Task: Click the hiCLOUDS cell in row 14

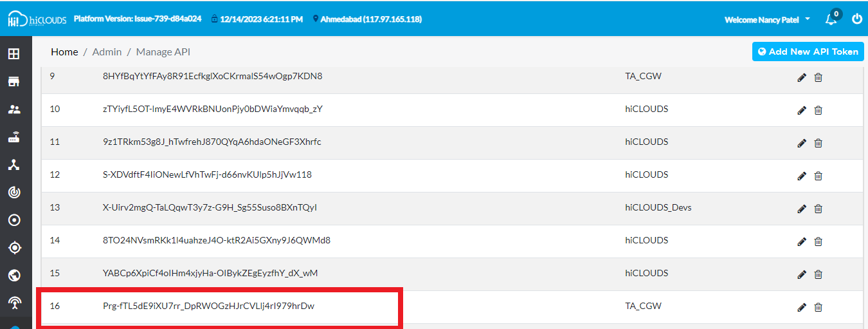Action: point(647,240)
